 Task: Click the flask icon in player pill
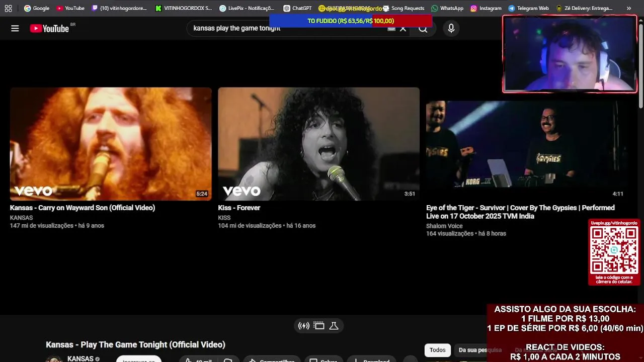pyautogui.click(x=334, y=326)
